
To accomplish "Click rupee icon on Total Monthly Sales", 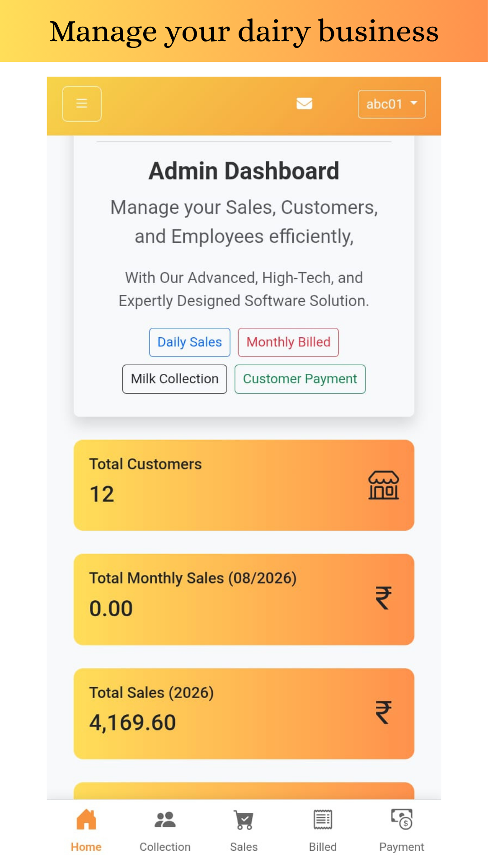I will 384,598.
